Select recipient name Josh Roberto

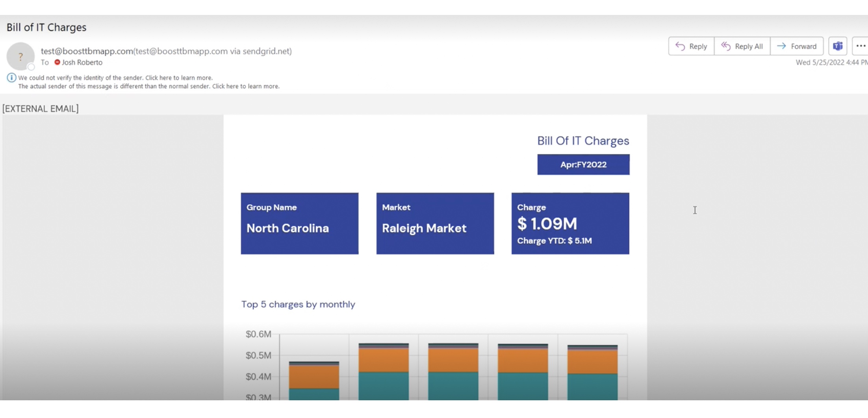[82, 62]
